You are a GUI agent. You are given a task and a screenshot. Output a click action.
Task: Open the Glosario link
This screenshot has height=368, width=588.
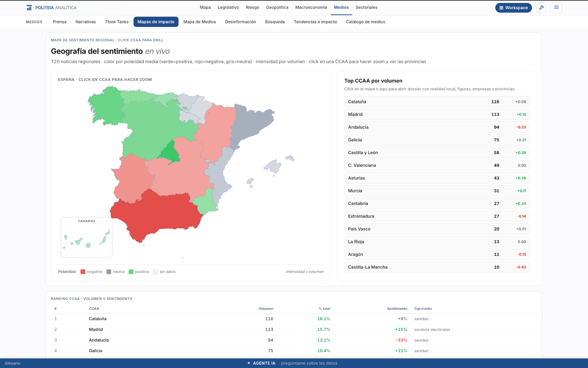(x=13, y=363)
